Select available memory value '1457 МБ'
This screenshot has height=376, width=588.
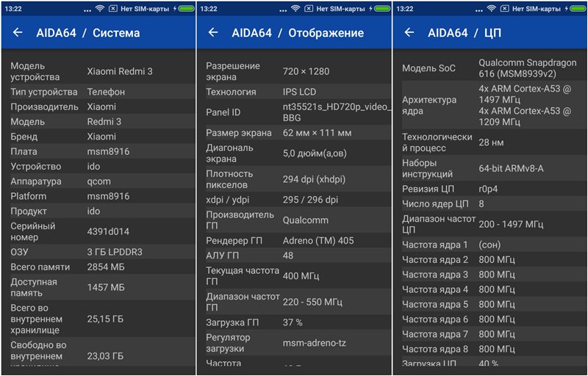106,288
